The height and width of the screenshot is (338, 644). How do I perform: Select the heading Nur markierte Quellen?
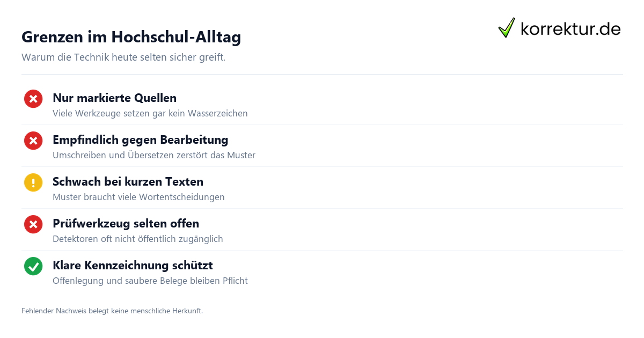(x=114, y=98)
